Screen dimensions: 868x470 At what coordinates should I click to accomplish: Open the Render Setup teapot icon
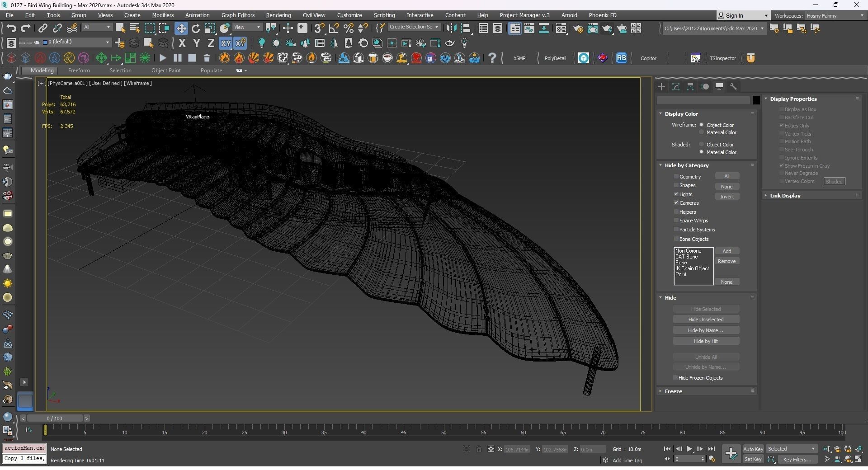578,28
